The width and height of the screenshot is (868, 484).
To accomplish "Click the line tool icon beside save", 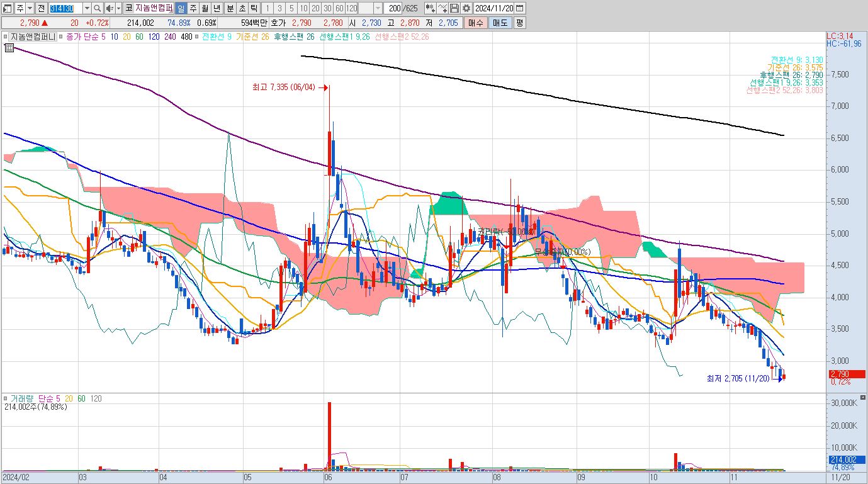I will click(442, 8).
